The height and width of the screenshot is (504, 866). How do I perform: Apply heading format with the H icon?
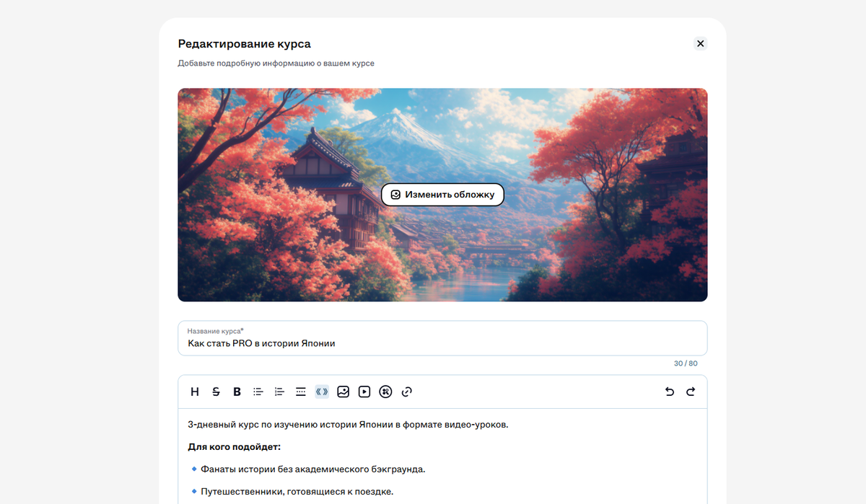tap(195, 392)
